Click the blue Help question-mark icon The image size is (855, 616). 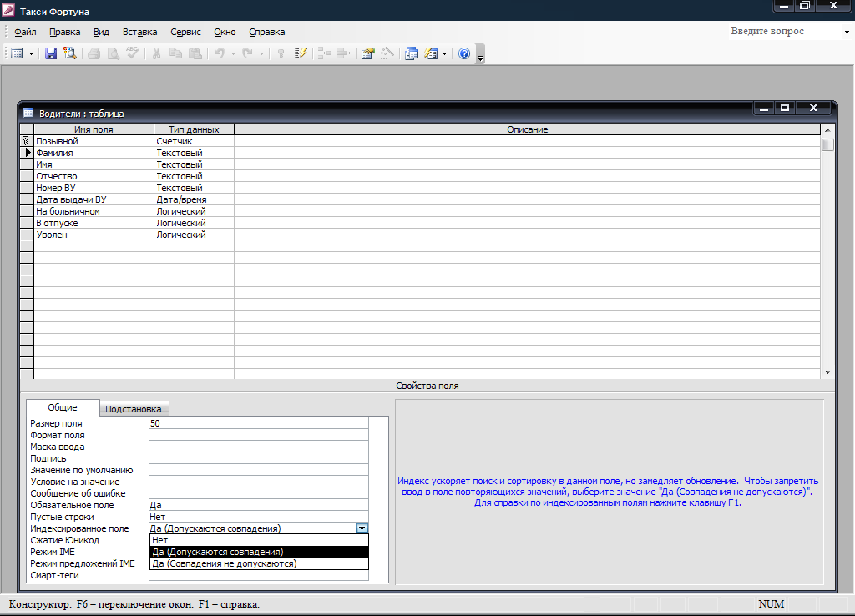464,53
